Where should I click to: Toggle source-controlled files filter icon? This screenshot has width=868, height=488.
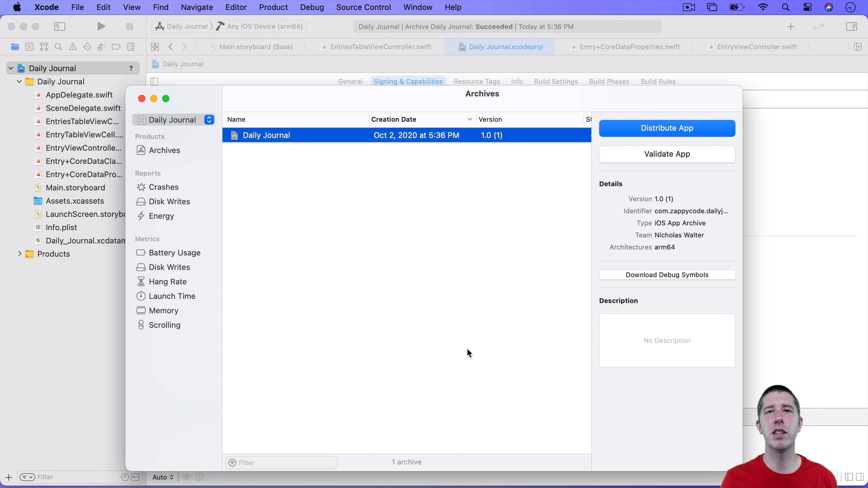click(135, 477)
